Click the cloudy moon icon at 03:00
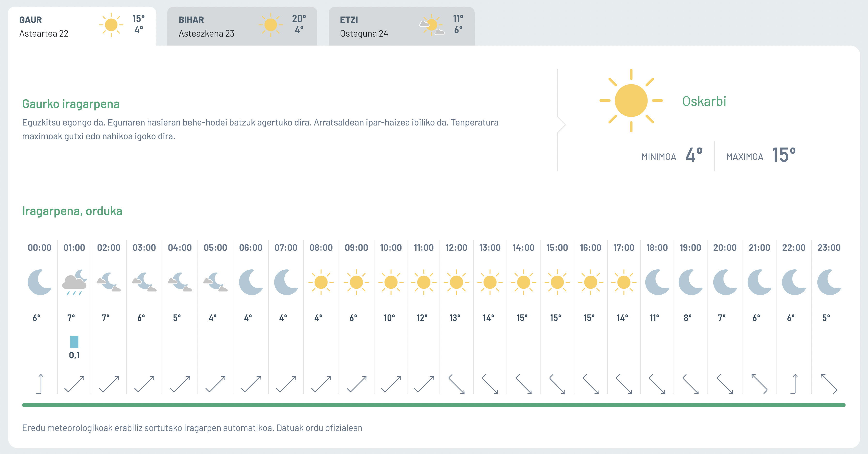Image resolution: width=868 pixels, height=454 pixels. pos(144,282)
